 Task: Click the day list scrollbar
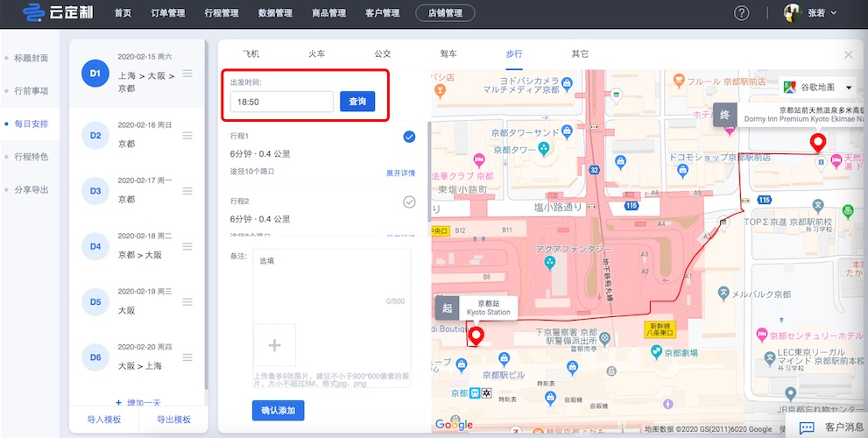coord(206,213)
